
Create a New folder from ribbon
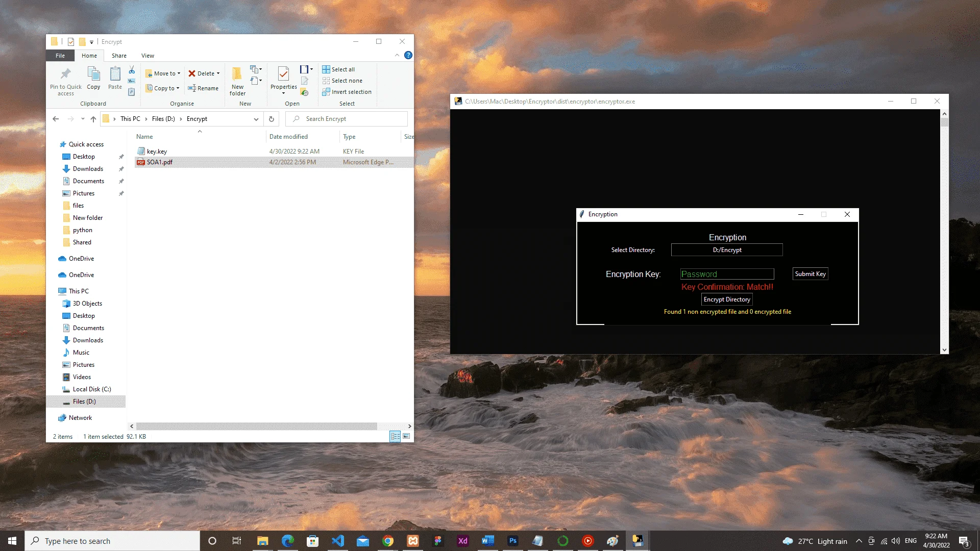coord(237,81)
